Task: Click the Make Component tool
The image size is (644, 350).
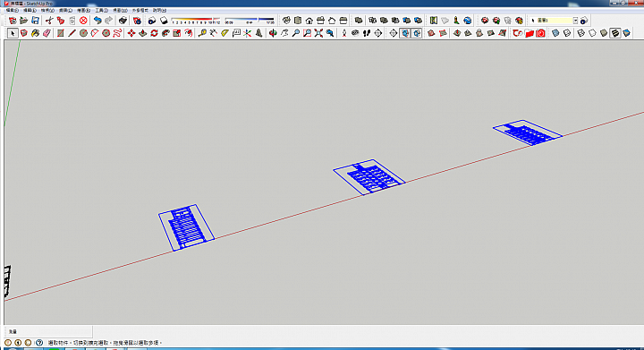Action: click(24, 33)
